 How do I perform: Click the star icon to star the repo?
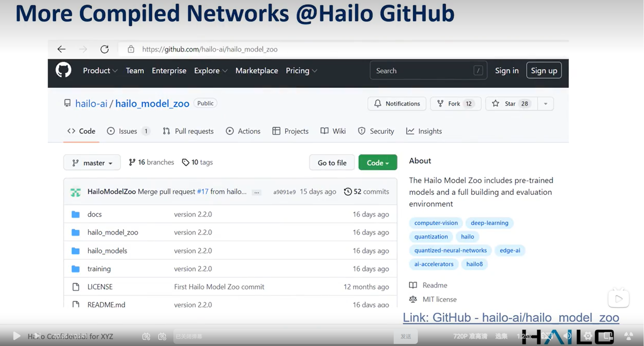coord(495,103)
